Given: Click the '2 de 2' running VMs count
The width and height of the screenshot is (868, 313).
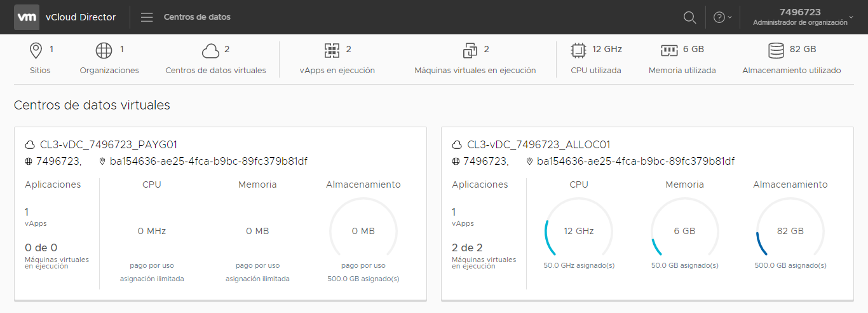Looking at the screenshot, I should (x=468, y=247).
